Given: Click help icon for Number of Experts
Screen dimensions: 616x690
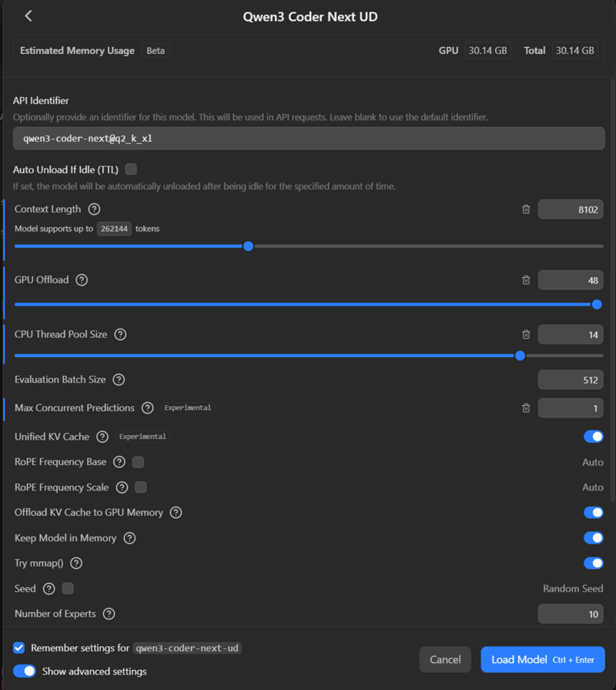Looking at the screenshot, I should (109, 614).
